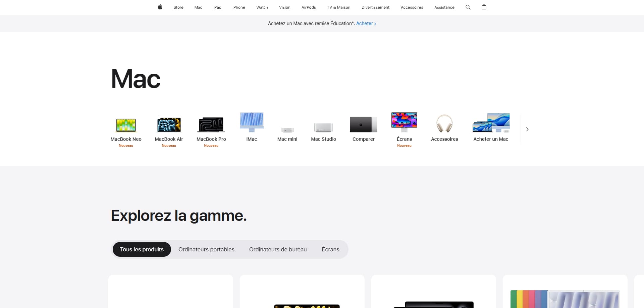Click the Nouveau label under Écrans

point(404,145)
